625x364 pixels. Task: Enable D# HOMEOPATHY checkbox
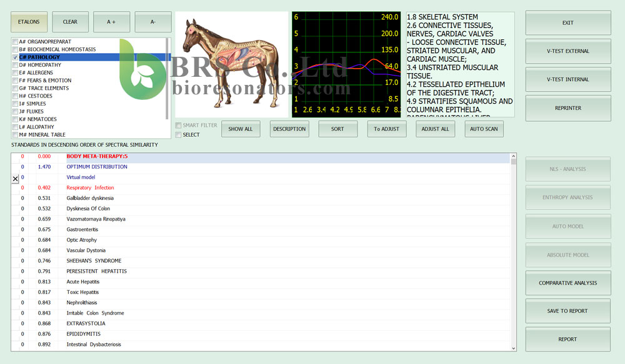tap(15, 65)
